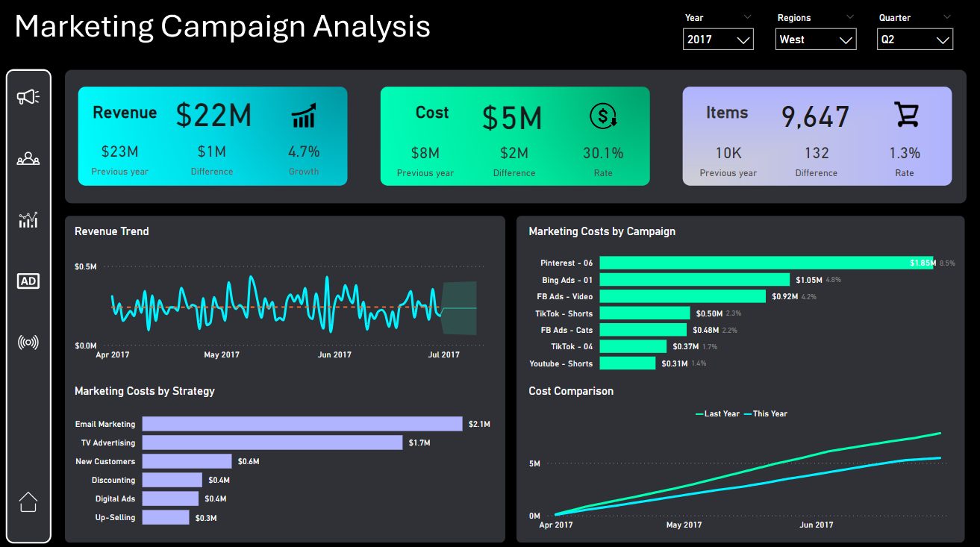Click the 4.7% growth figure

[x=304, y=151]
